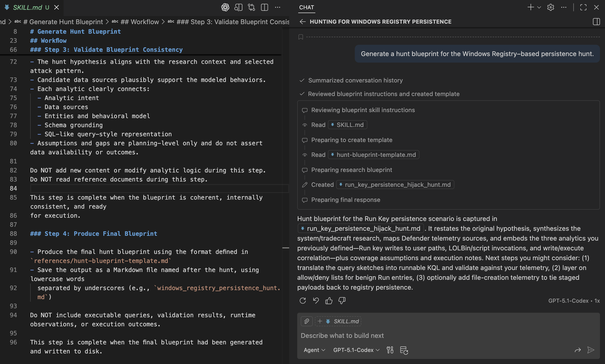Split the editor right
The width and height of the screenshot is (605, 364).
click(264, 7)
